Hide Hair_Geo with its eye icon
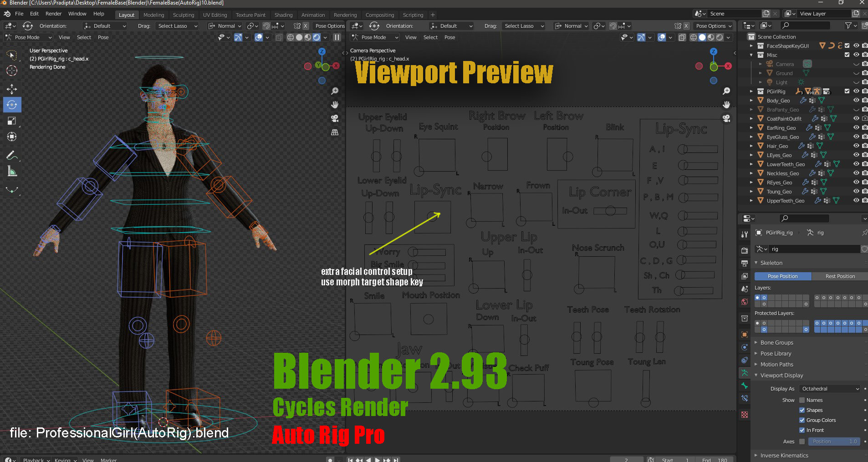Screen dimensions: 868x462 [x=856, y=146]
